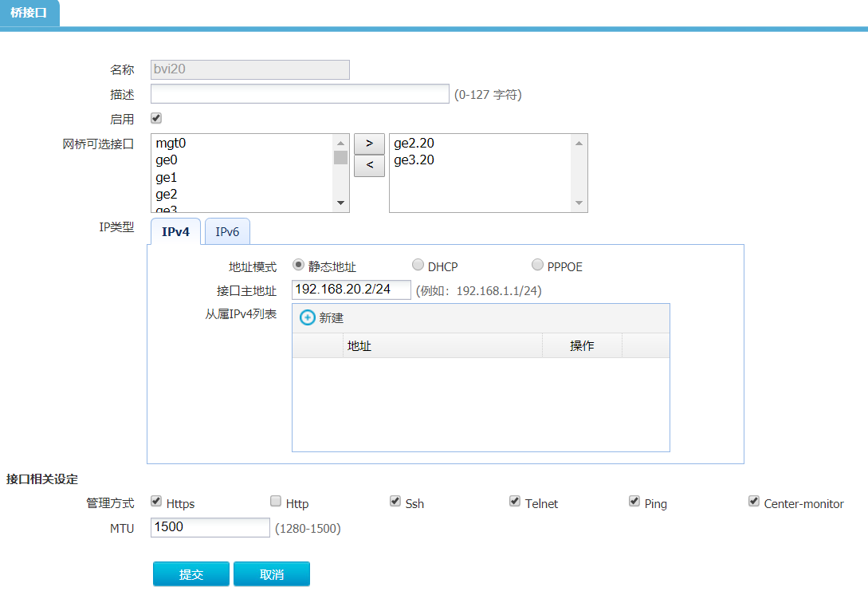868x591 pixels.
Task: Click the 新建 link text
Action: [331, 318]
